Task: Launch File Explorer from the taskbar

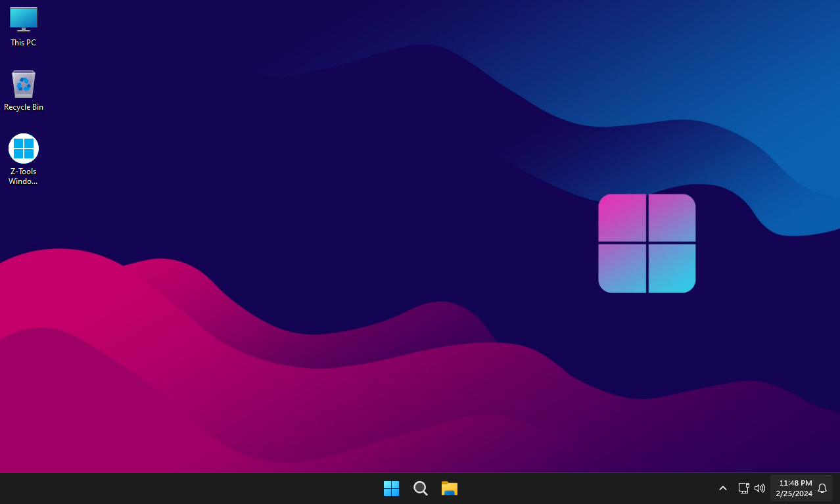Action: [449, 488]
